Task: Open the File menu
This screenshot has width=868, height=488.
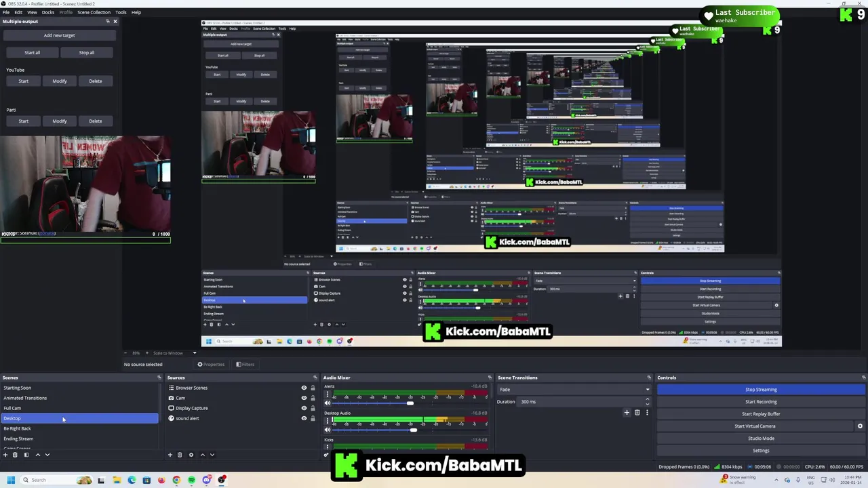Action: coord(5,12)
